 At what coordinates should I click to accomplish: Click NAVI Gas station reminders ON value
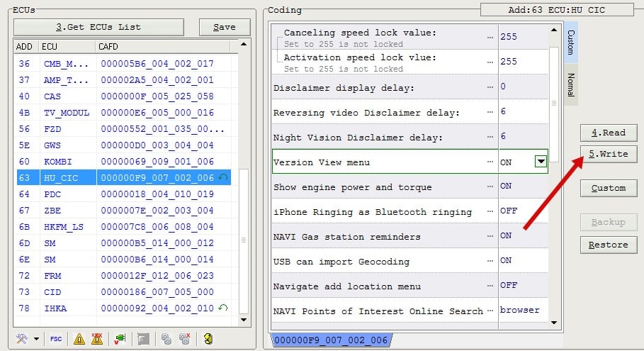pos(524,235)
